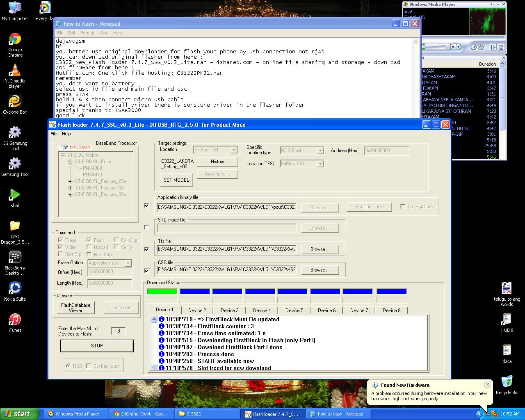Click the warning shield tray icon

(495, 414)
